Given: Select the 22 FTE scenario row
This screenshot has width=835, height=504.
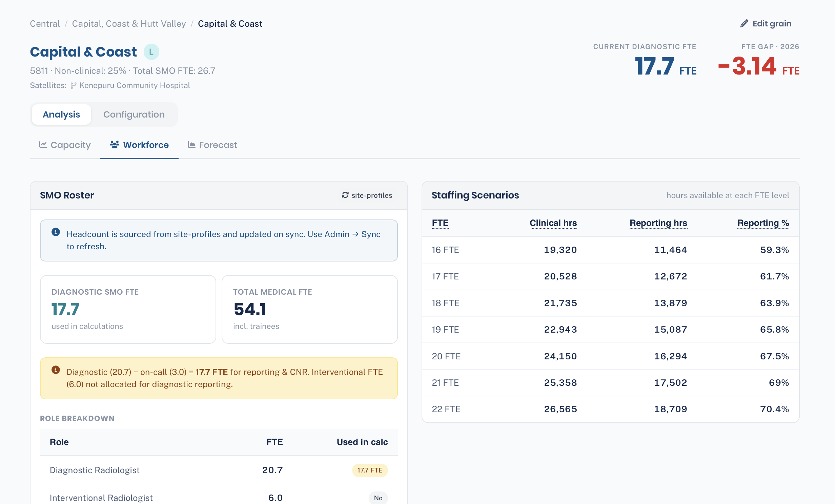Looking at the screenshot, I should [x=610, y=409].
